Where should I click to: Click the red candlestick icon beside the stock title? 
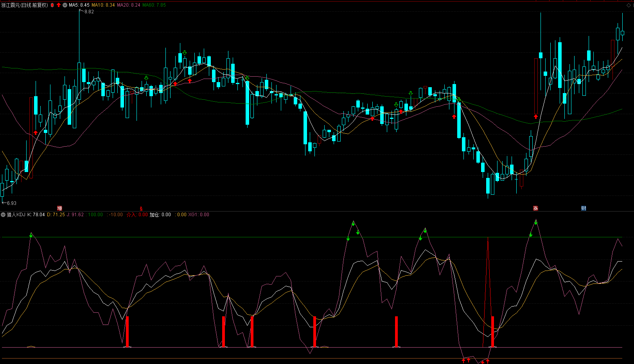[52, 5]
